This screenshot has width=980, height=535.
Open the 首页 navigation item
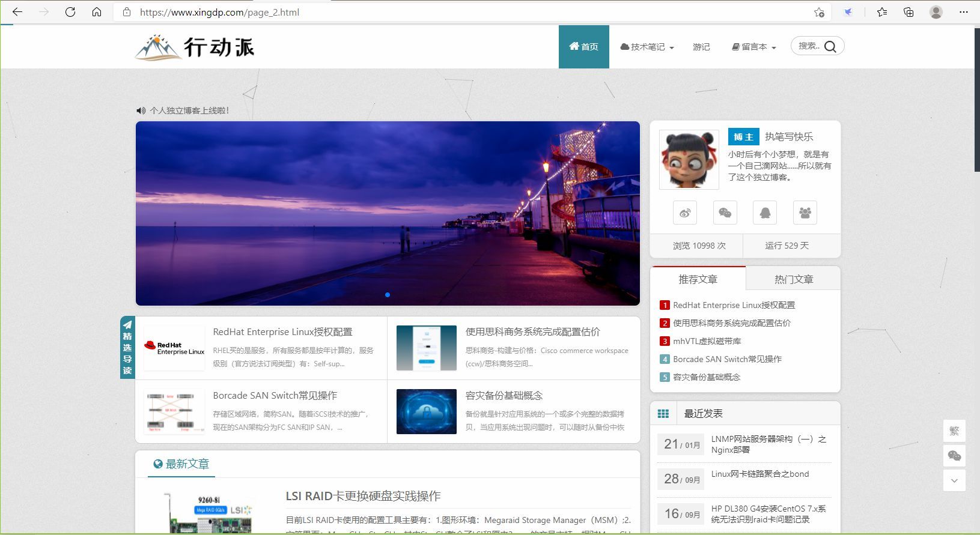pos(584,47)
